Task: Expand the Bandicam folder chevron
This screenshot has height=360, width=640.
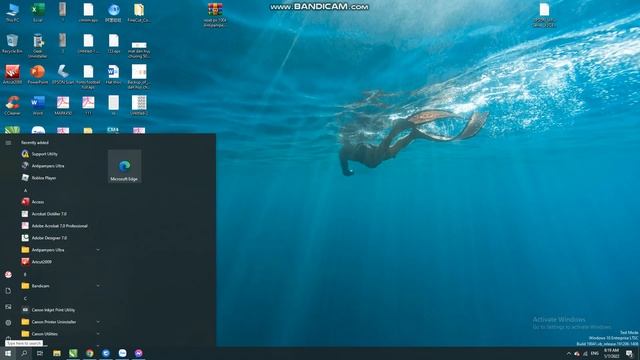Action: 98,286
